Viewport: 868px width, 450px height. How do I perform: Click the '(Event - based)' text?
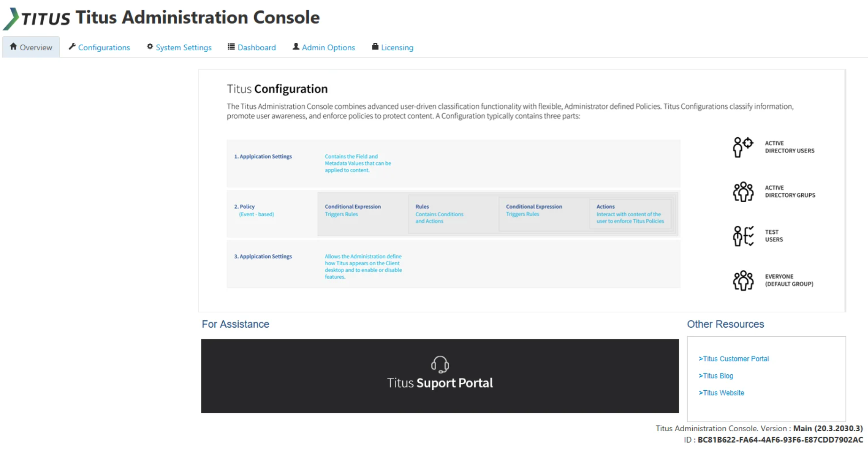coord(257,214)
